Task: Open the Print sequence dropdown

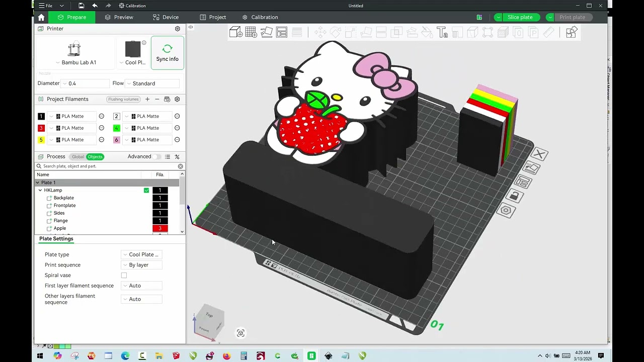Action: point(141,265)
